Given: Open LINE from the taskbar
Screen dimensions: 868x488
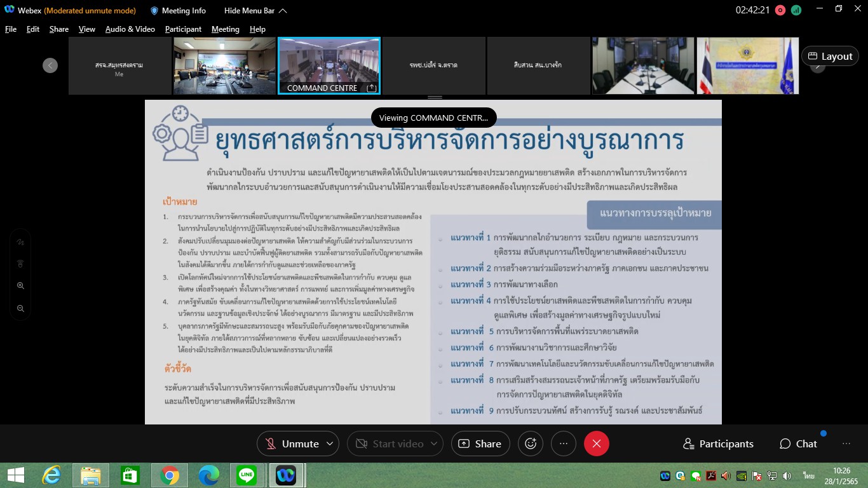Looking at the screenshot, I should 246,475.
